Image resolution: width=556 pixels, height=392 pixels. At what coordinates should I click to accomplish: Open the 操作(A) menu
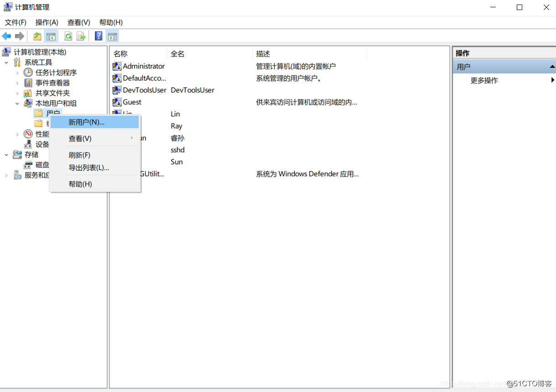47,22
